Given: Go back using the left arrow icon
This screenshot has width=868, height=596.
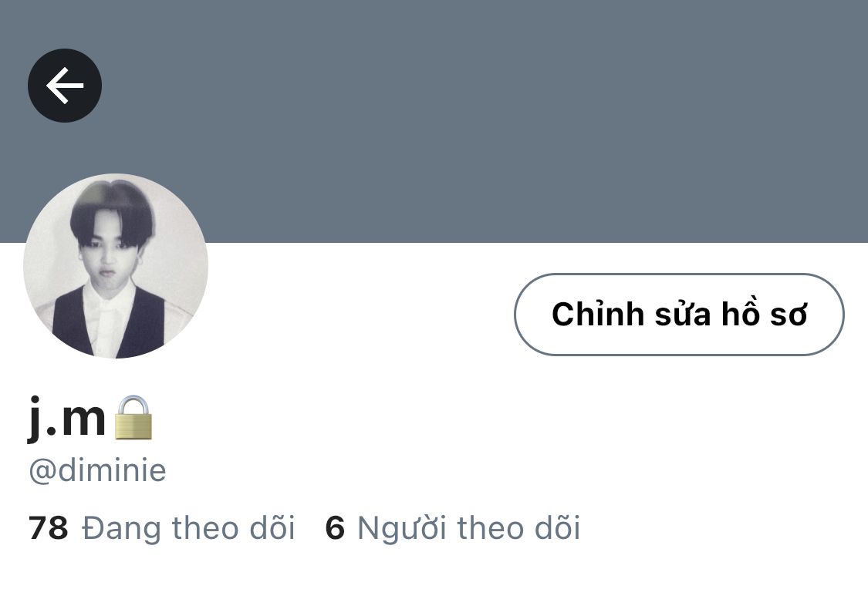Looking at the screenshot, I should point(65,86).
